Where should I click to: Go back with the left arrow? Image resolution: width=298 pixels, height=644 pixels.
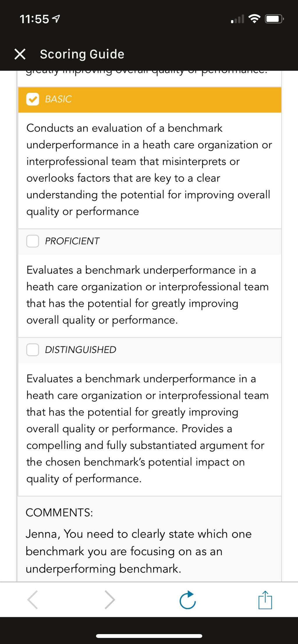33,600
